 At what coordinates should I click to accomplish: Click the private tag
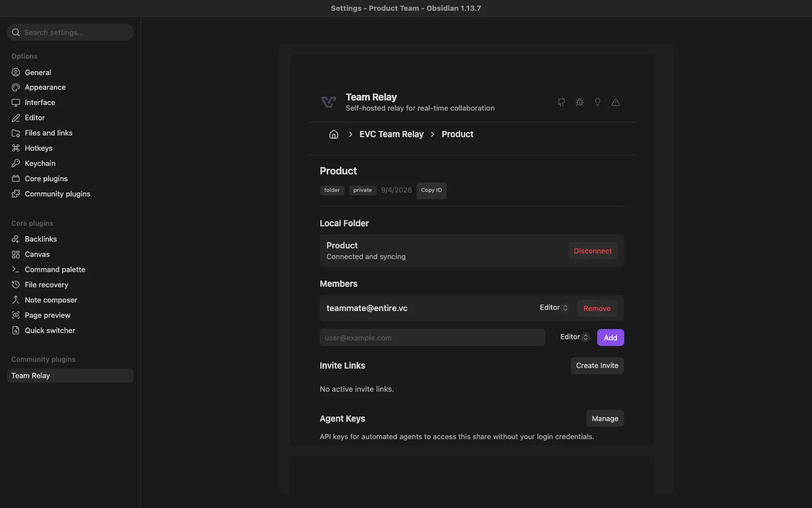[363, 190]
